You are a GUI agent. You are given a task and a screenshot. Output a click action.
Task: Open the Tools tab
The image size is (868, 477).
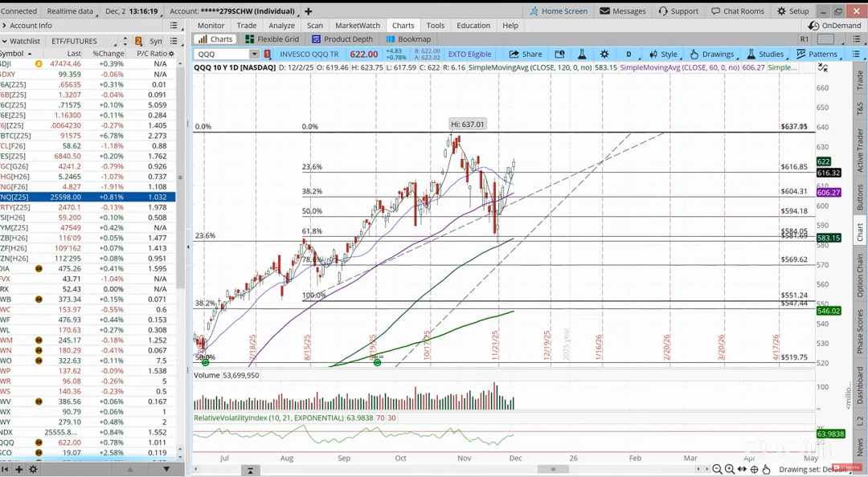pos(435,26)
